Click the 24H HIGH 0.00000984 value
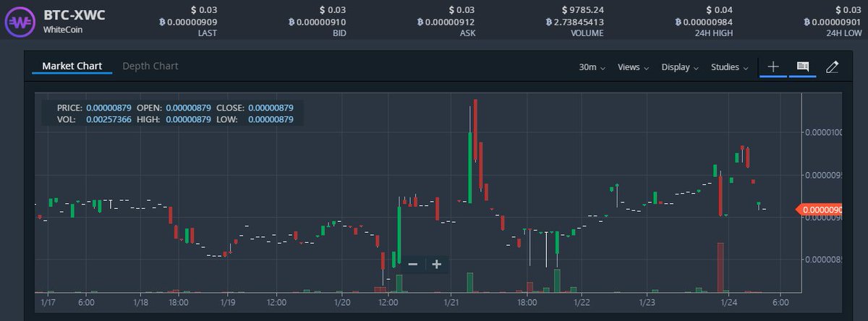Image resolution: width=868 pixels, height=321 pixels. coord(703,22)
